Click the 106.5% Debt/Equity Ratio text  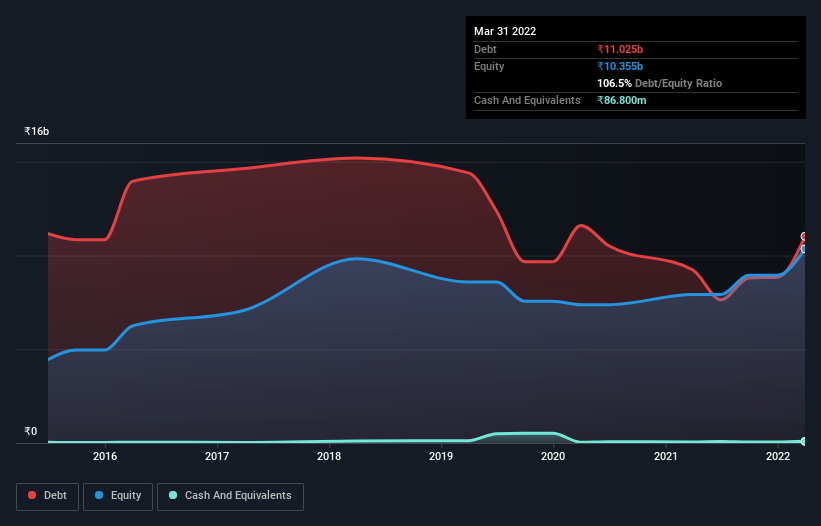[x=659, y=83]
